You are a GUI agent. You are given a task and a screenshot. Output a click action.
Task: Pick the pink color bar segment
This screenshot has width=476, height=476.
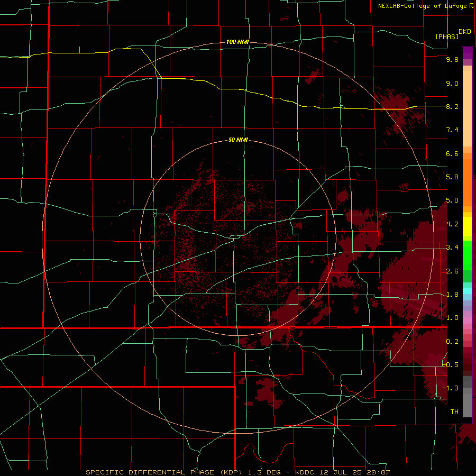[x=467, y=321]
